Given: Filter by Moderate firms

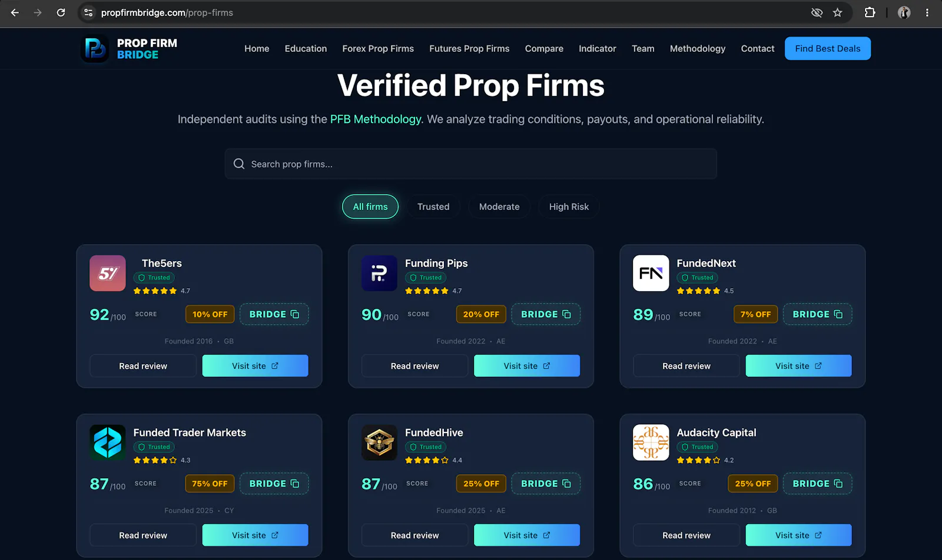Looking at the screenshot, I should tap(499, 206).
